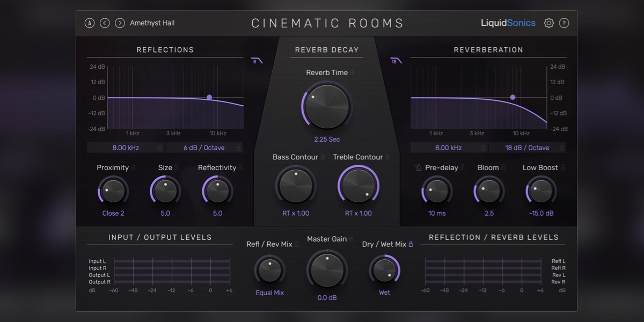Image resolution: width=644 pixels, height=322 pixels.
Task: Toggle the Pre-delay lock icon
Action: (x=463, y=167)
